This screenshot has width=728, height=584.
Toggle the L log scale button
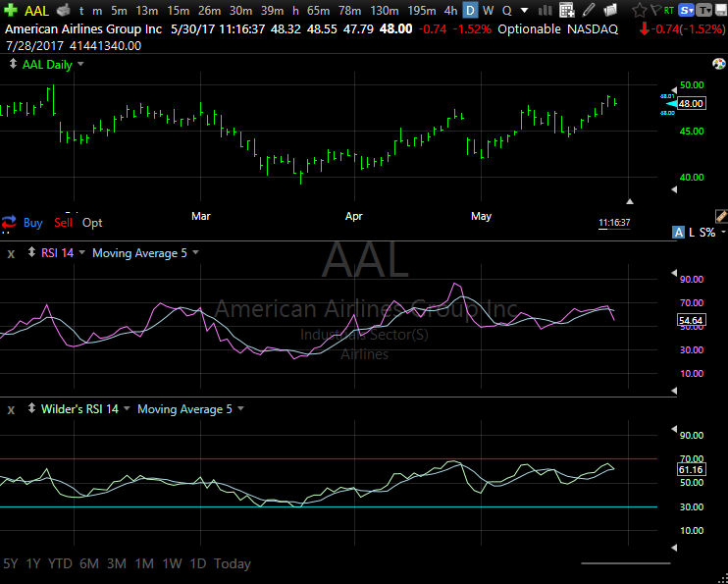click(692, 233)
